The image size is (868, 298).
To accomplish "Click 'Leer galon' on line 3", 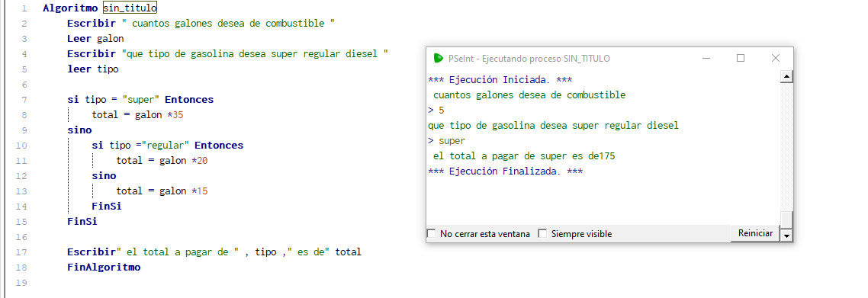I will pyautogui.click(x=96, y=39).
